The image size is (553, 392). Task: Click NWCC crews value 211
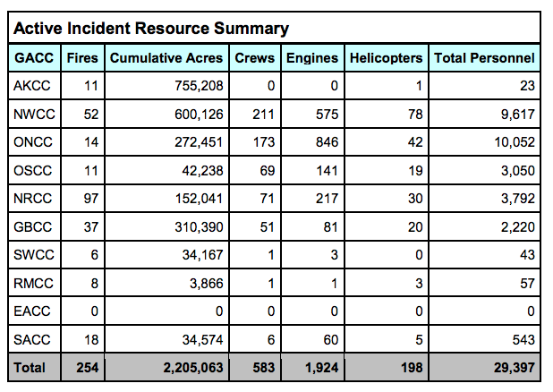(263, 114)
